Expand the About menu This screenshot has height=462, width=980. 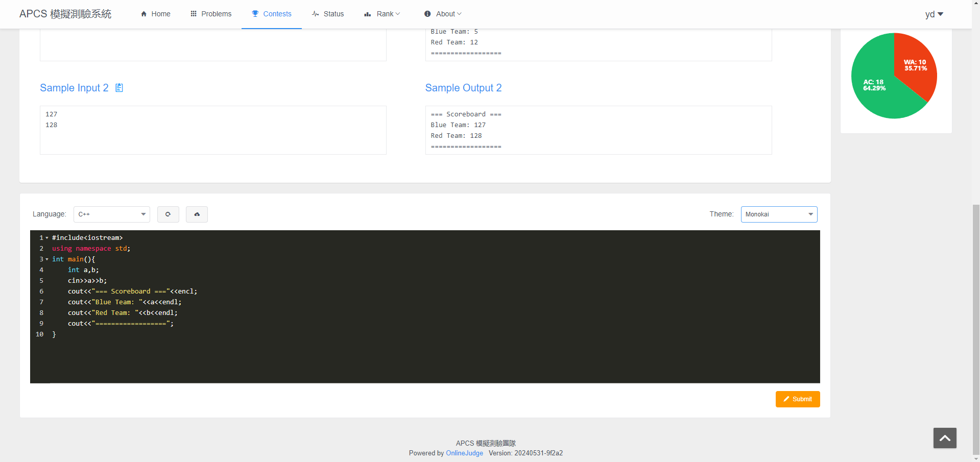pos(443,14)
